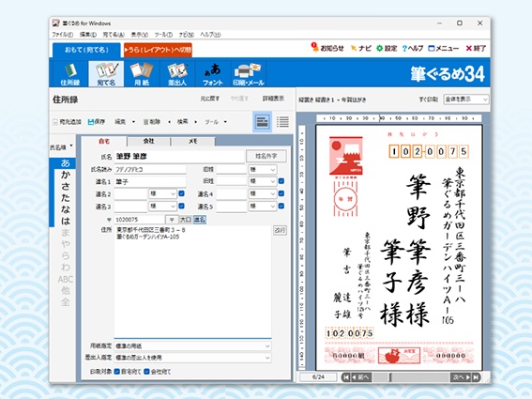This screenshot has height=399, width=532.
Task: Switch to card view layout icon
Action: (x=263, y=121)
